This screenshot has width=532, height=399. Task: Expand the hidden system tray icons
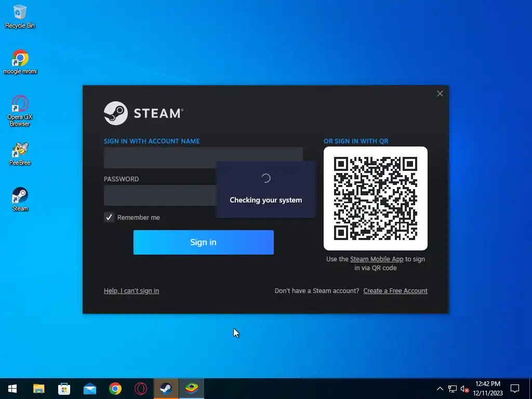(x=440, y=389)
